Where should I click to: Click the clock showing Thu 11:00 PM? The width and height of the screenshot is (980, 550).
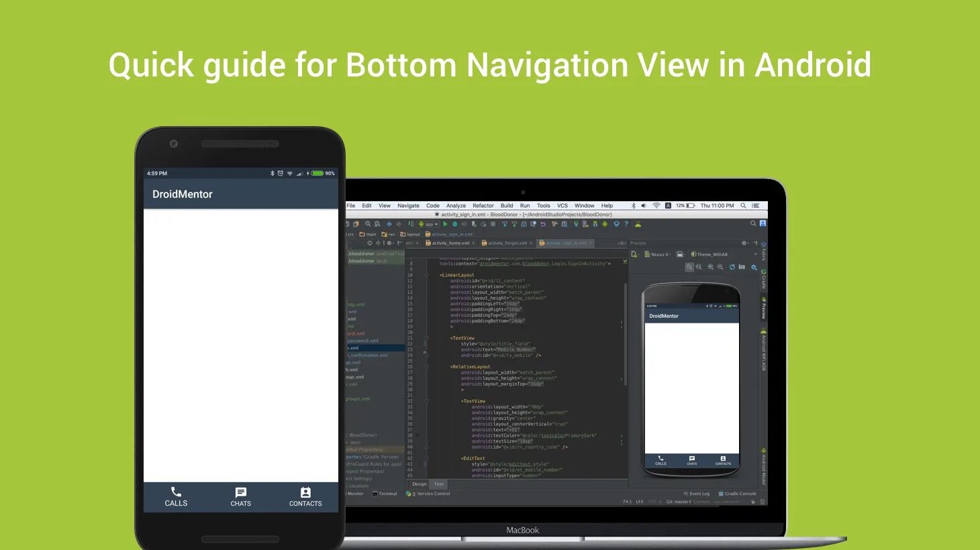pyautogui.click(x=718, y=206)
